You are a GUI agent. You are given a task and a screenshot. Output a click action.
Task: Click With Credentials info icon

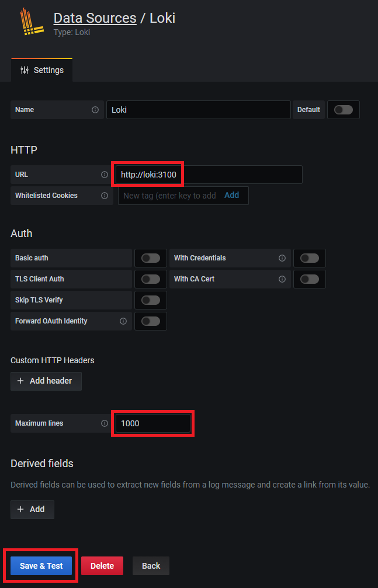tap(282, 258)
